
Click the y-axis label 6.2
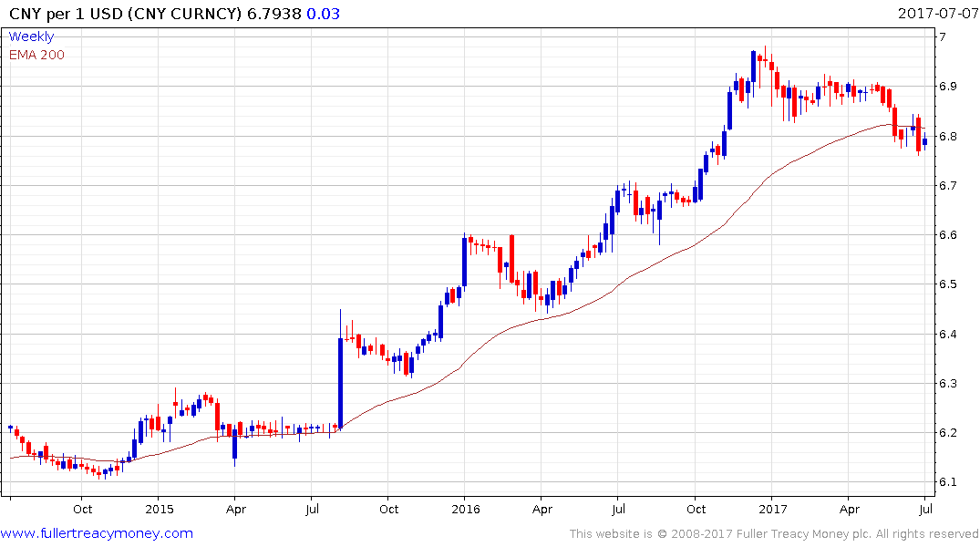(x=948, y=433)
